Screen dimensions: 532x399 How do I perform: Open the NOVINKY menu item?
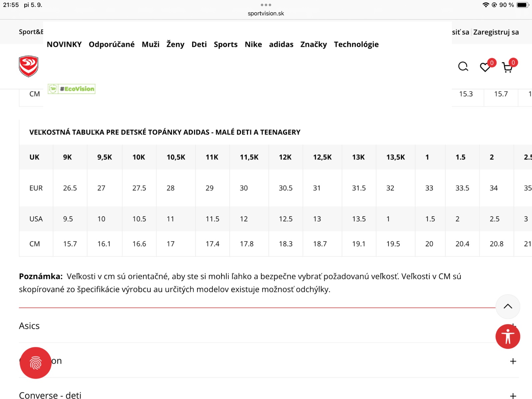click(x=64, y=45)
